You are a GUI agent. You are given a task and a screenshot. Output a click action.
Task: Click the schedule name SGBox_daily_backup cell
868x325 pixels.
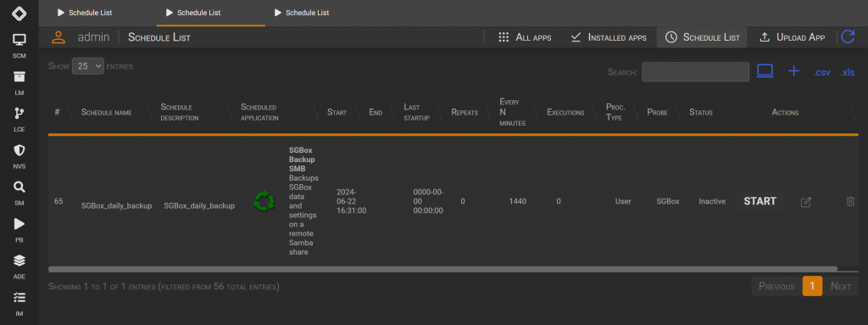116,205
